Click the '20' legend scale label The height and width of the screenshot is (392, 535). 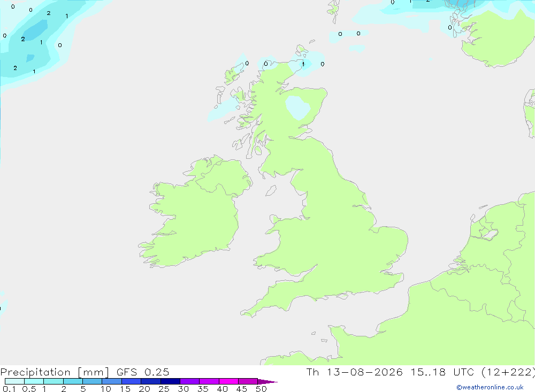[x=144, y=389]
